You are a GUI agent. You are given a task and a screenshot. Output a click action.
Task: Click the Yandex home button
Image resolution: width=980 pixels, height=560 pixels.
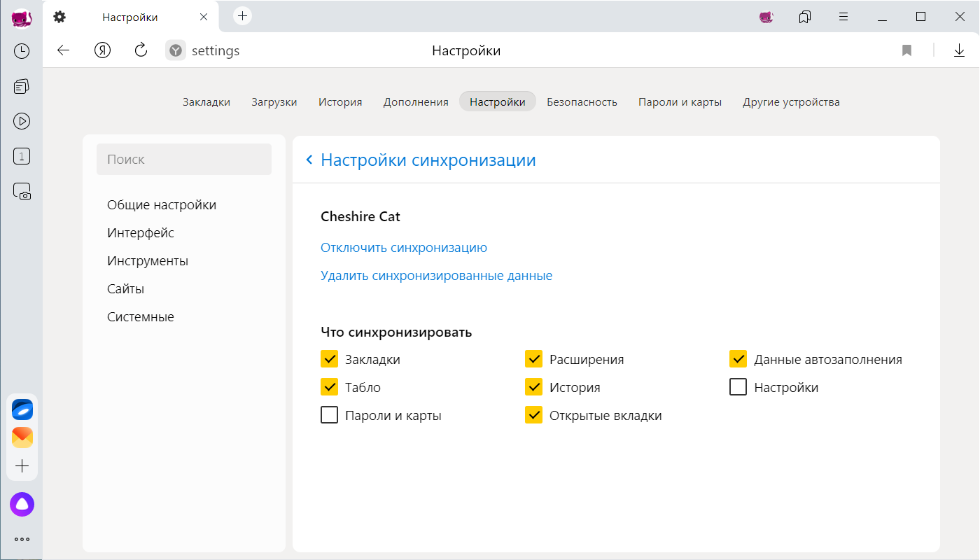[103, 50]
